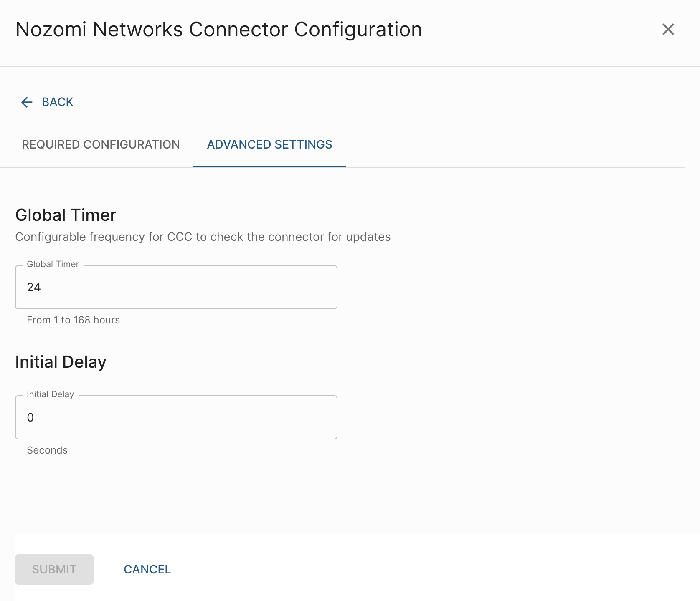Screen dimensions: 700x601
Task: Click the small Initial Delay field label
Action: [x=50, y=394]
